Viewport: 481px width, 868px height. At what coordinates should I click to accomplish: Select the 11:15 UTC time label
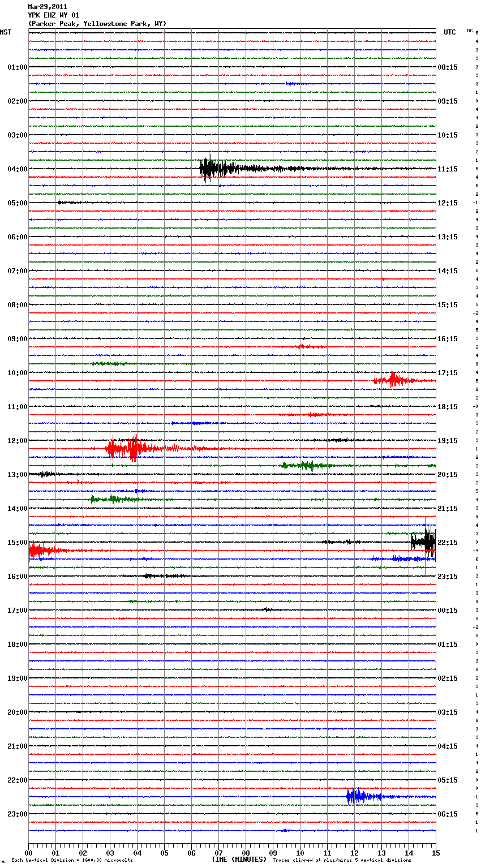(x=448, y=169)
